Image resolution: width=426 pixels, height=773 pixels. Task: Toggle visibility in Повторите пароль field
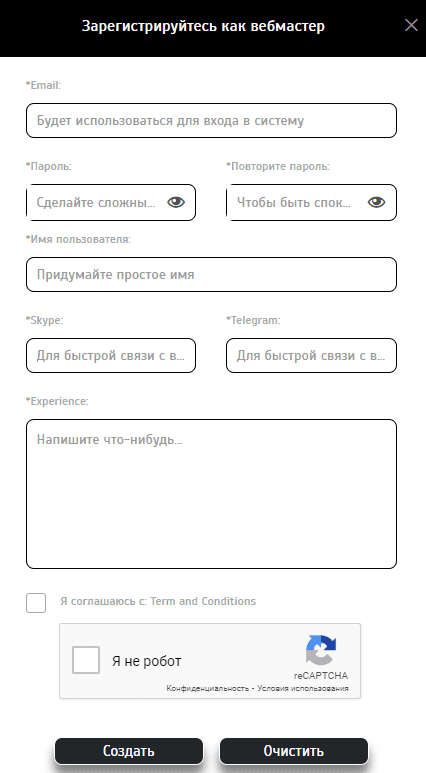pyautogui.click(x=376, y=202)
